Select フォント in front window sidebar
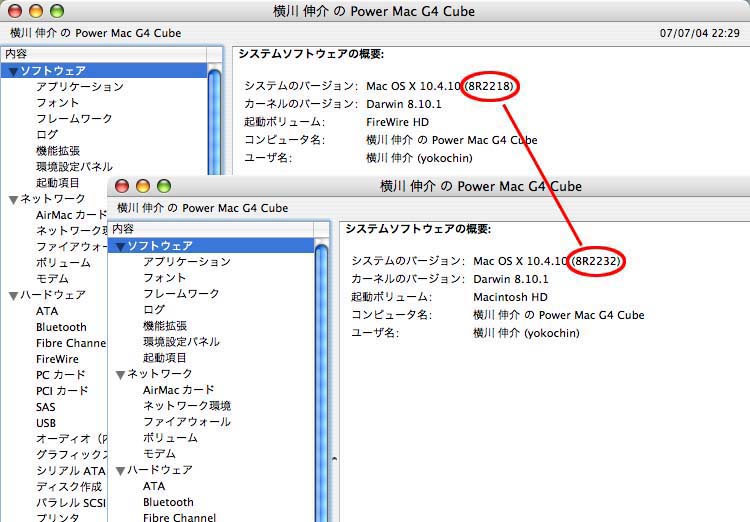Image resolution: width=750 pixels, height=522 pixels. pos(165,278)
